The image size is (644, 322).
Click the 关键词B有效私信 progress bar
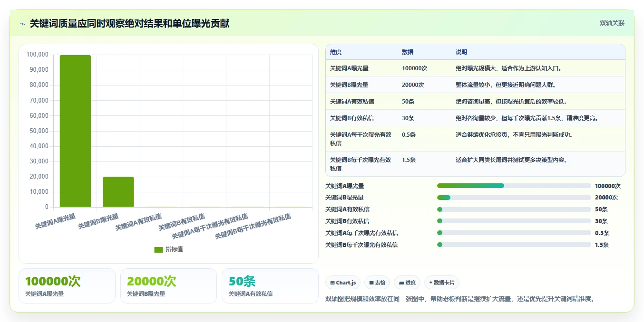(x=514, y=221)
